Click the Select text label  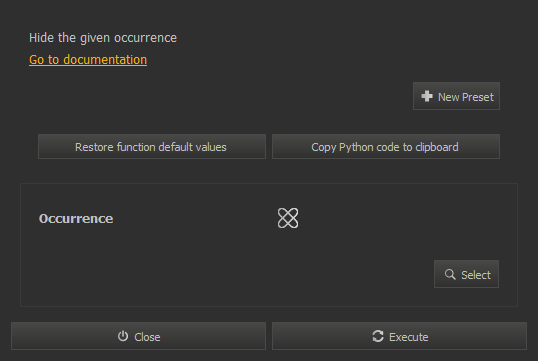pyautogui.click(x=476, y=275)
